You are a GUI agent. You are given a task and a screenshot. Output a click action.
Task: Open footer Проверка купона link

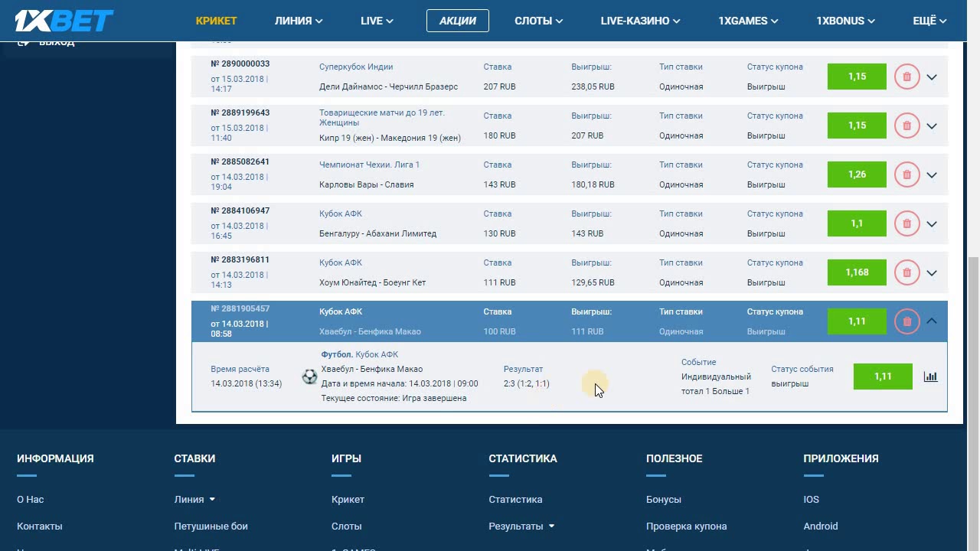[x=687, y=527]
